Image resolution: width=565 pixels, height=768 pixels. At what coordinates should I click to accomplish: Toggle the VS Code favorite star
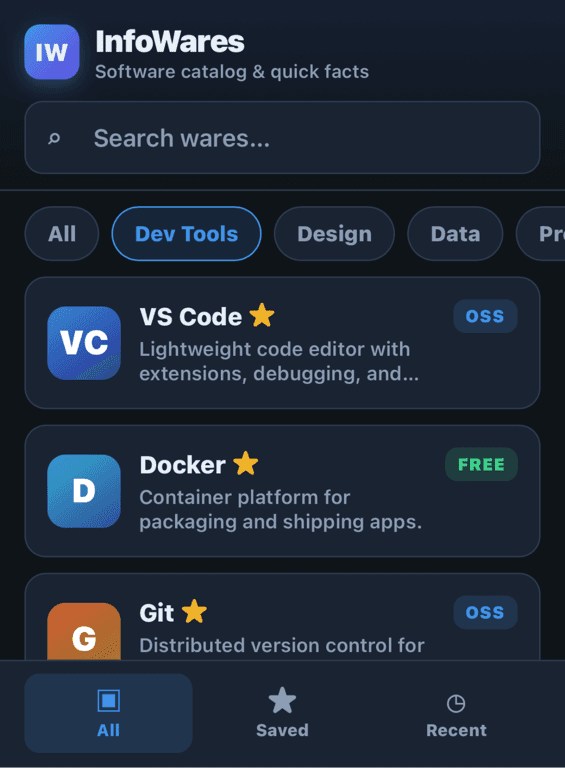pos(262,315)
